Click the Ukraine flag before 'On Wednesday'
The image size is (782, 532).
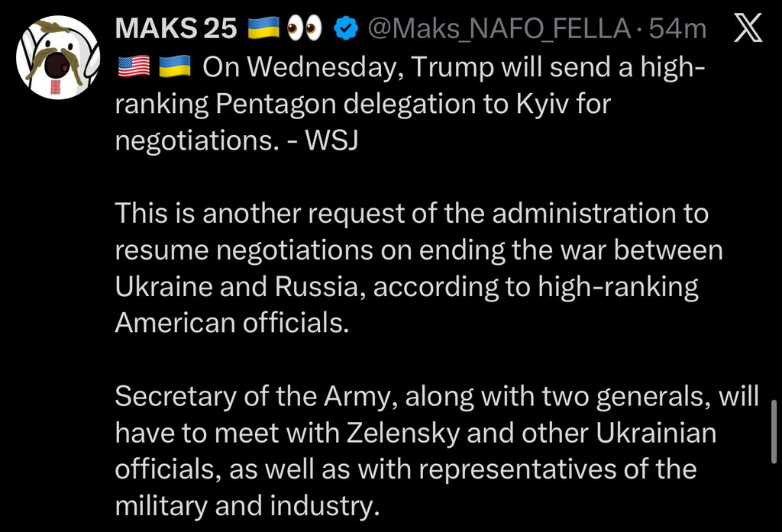pyautogui.click(x=174, y=68)
